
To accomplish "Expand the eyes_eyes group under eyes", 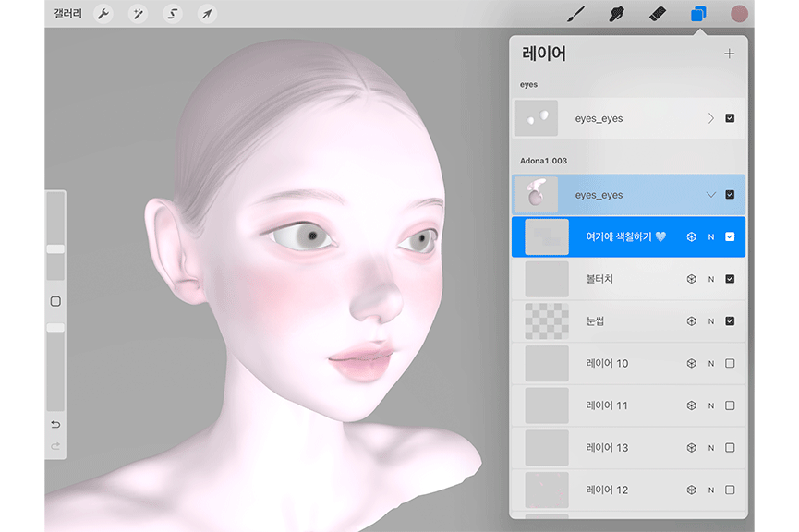I will (x=710, y=118).
